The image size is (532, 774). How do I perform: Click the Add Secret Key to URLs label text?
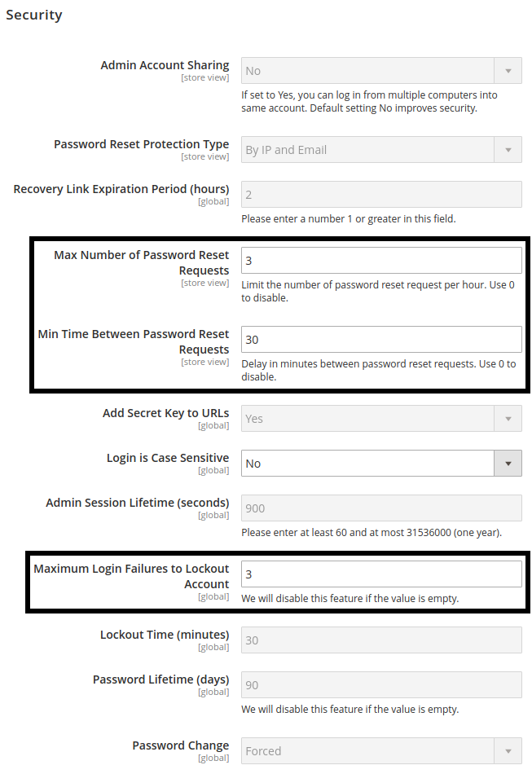(x=165, y=413)
